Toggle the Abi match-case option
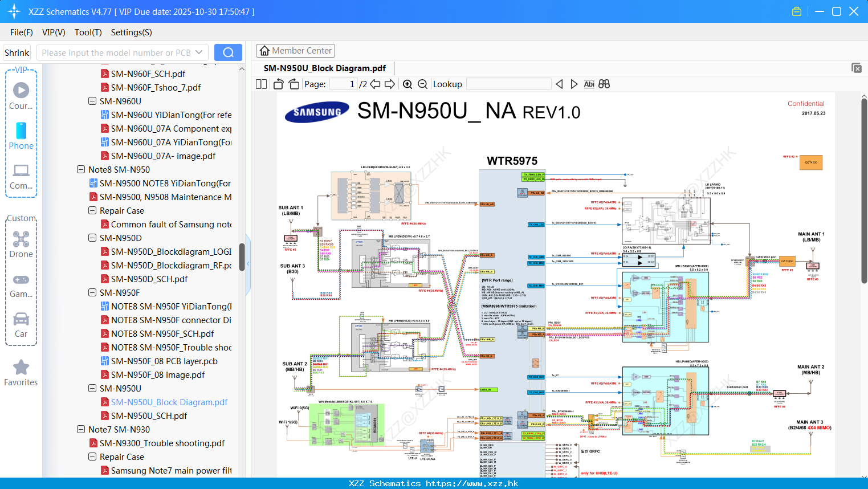The height and width of the screenshot is (489, 868). point(589,84)
